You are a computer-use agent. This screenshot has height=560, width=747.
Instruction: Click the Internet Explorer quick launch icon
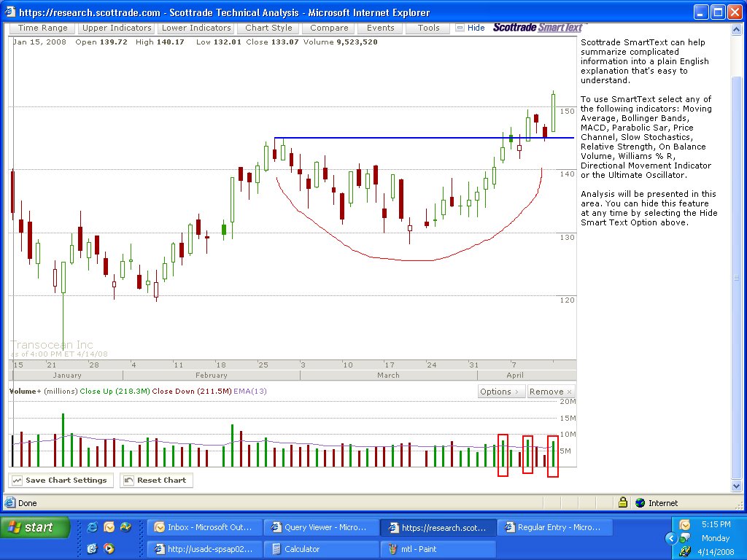tap(93, 526)
